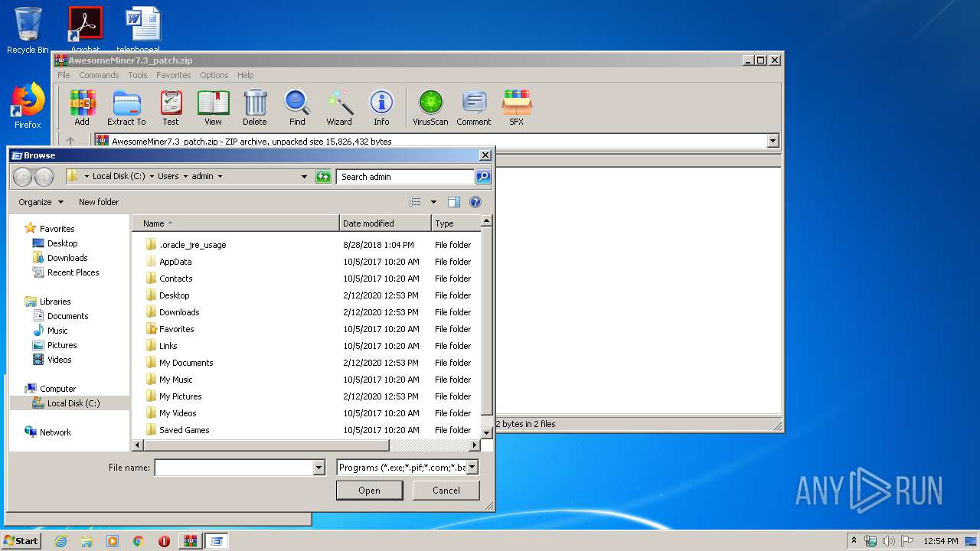Click the refresh button beside address bar
This screenshot has height=551, width=980.
pos(324,176)
